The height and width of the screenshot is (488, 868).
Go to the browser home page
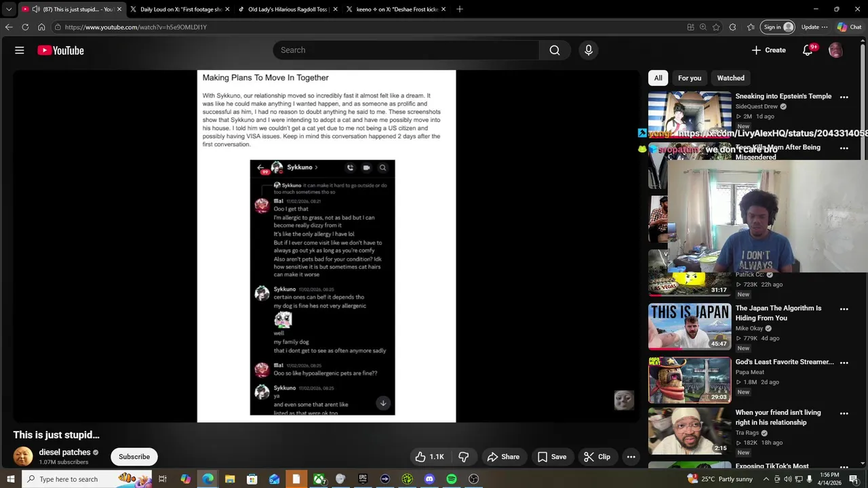[x=41, y=27]
